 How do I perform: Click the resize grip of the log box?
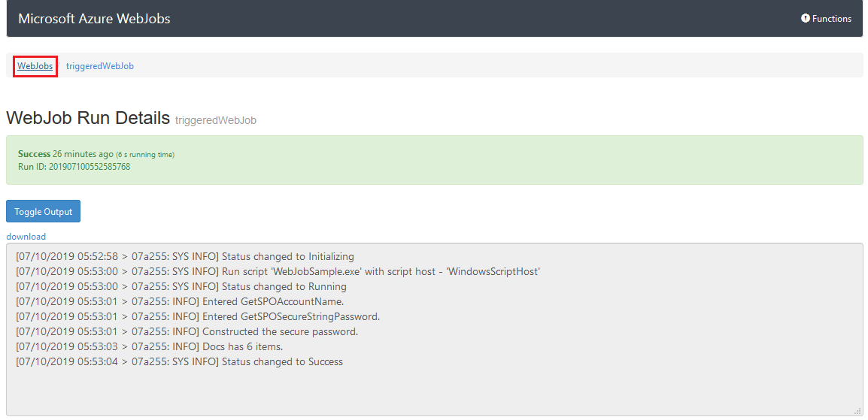click(x=857, y=410)
